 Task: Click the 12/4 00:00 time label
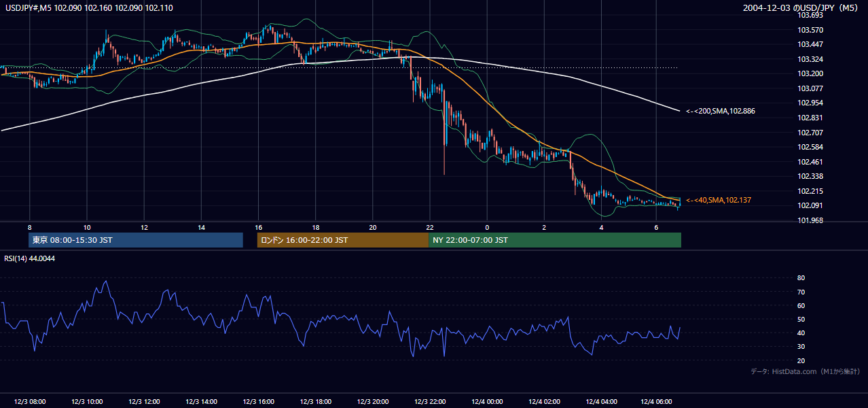coord(487,402)
